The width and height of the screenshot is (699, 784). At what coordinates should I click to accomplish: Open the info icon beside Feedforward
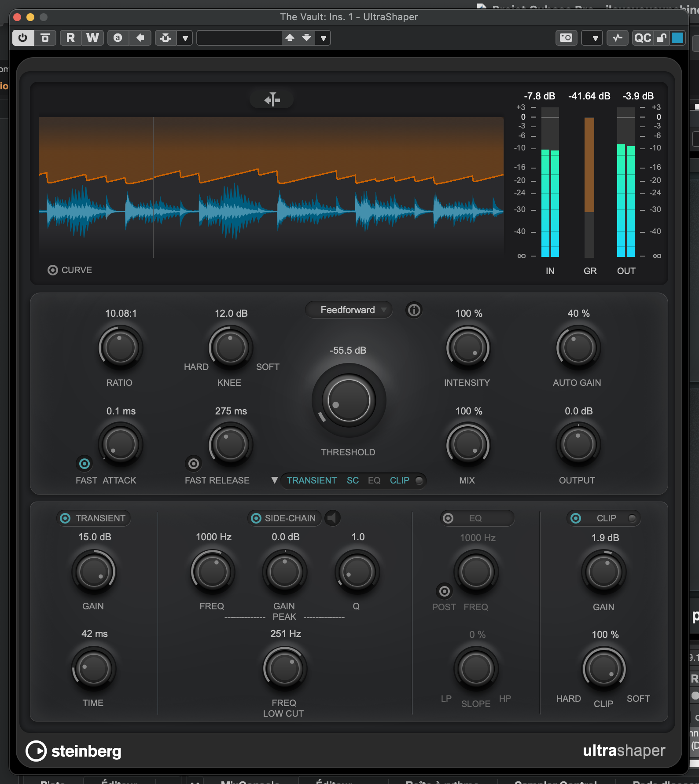pos(414,310)
